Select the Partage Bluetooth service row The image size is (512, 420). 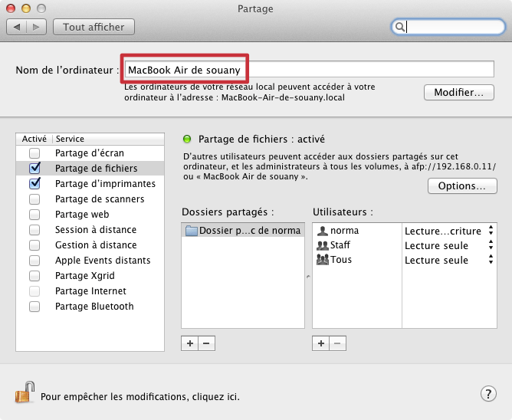(90, 307)
